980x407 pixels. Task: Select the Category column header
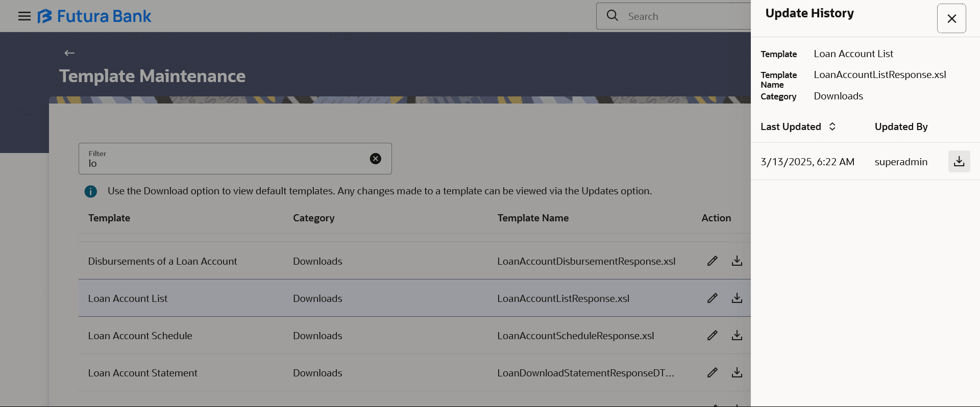[314, 218]
